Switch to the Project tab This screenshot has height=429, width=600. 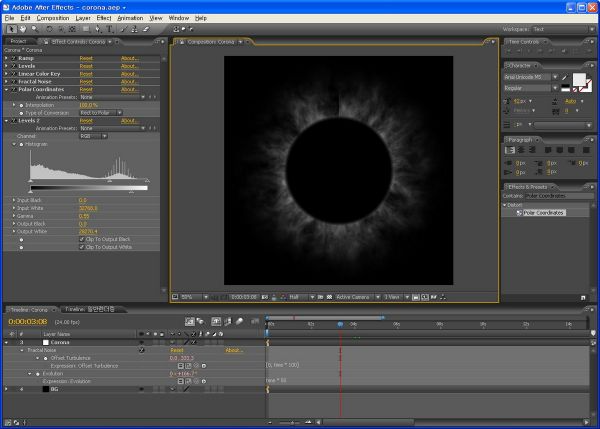tap(18, 41)
